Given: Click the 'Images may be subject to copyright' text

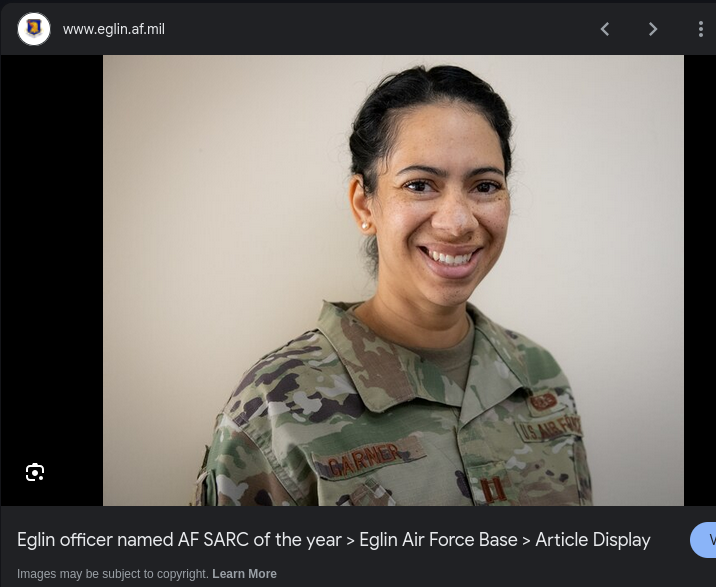Looking at the screenshot, I should 113,574.
